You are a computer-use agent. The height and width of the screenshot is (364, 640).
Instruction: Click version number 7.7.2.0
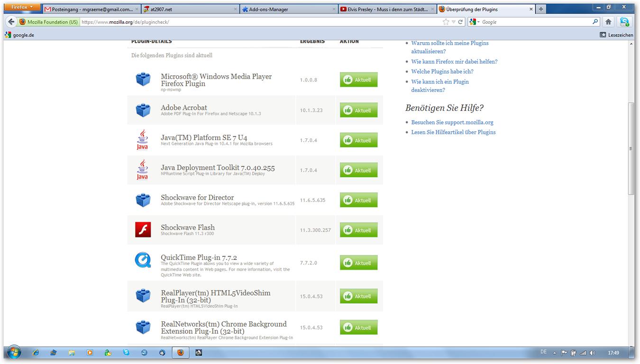pyautogui.click(x=308, y=263)
